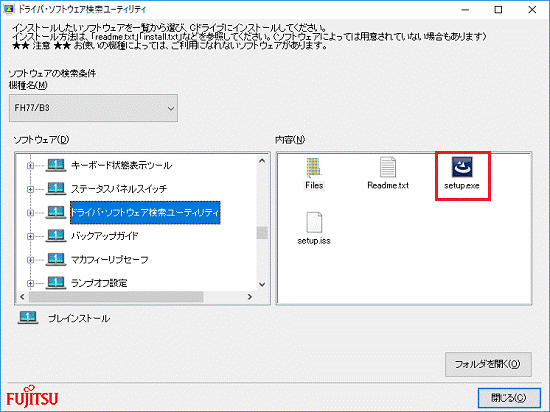This screenshot has height=412, width=550.
Task: Select マカフィーリブセーフ in software list
Action: 109,259
